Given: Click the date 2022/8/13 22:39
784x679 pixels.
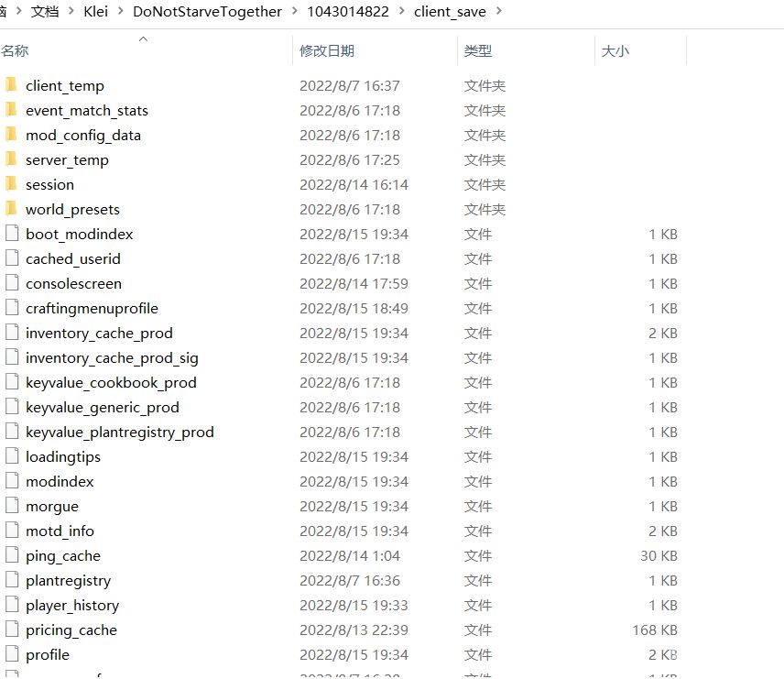Looking at the screenshot, I should point(354,630).
